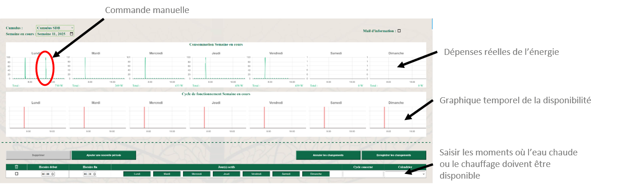Click the red marker in Lundi cycle chart
Image resolution: width=644 pixels, height=187 pixels.
point(24,117)
